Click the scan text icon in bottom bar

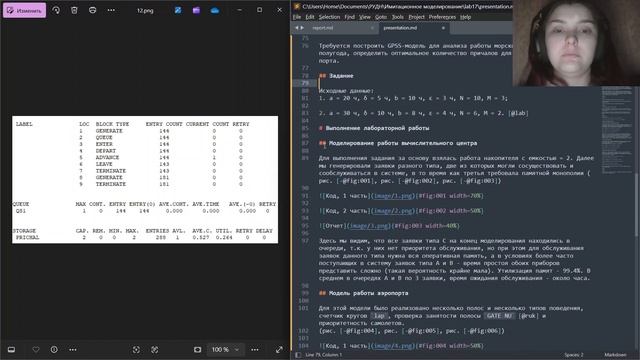click(136, 349)
